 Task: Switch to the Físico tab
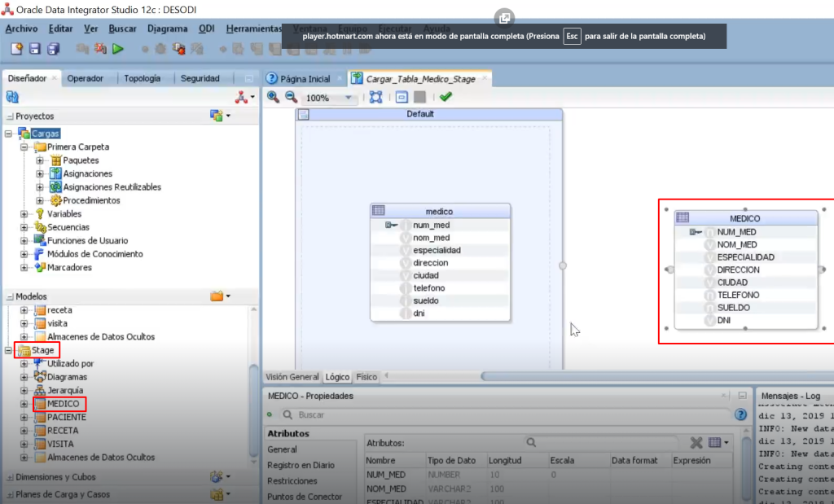[367, 377]
